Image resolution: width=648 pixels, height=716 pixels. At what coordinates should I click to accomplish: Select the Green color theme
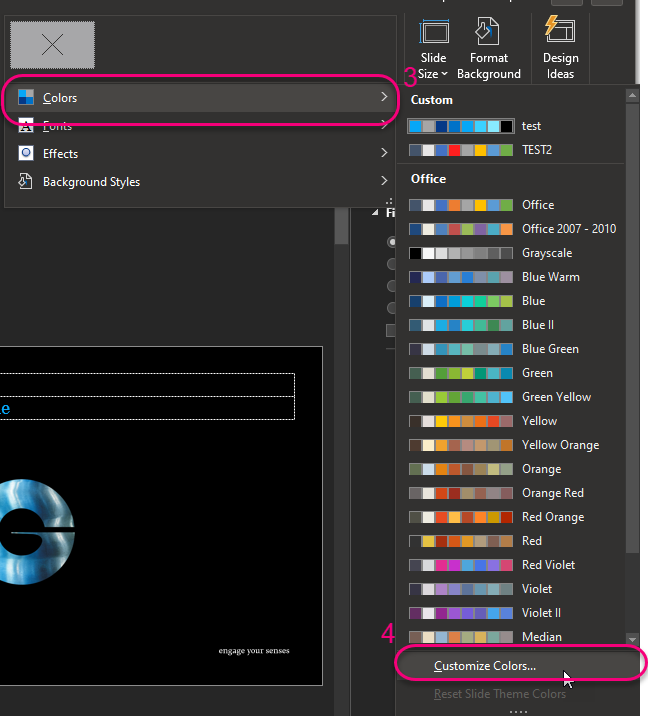pyautogui.click(x=511, y=373)
